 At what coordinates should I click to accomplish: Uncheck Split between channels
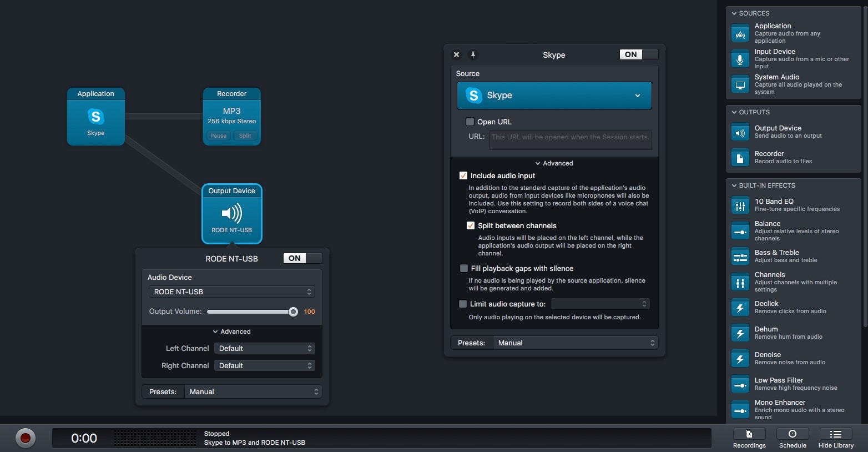(x=471, y=225)
